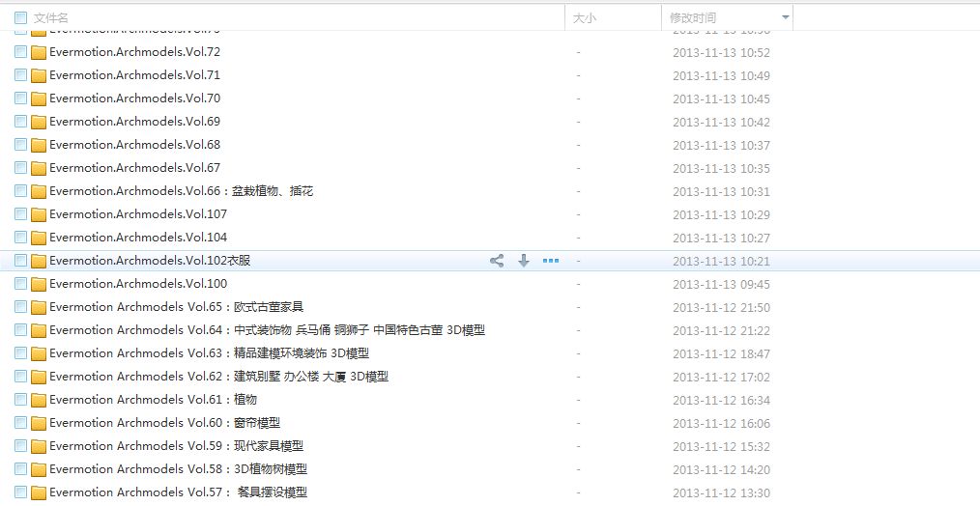Open folder Vol.58：3D植物树模型

click(x=179, y=468)
